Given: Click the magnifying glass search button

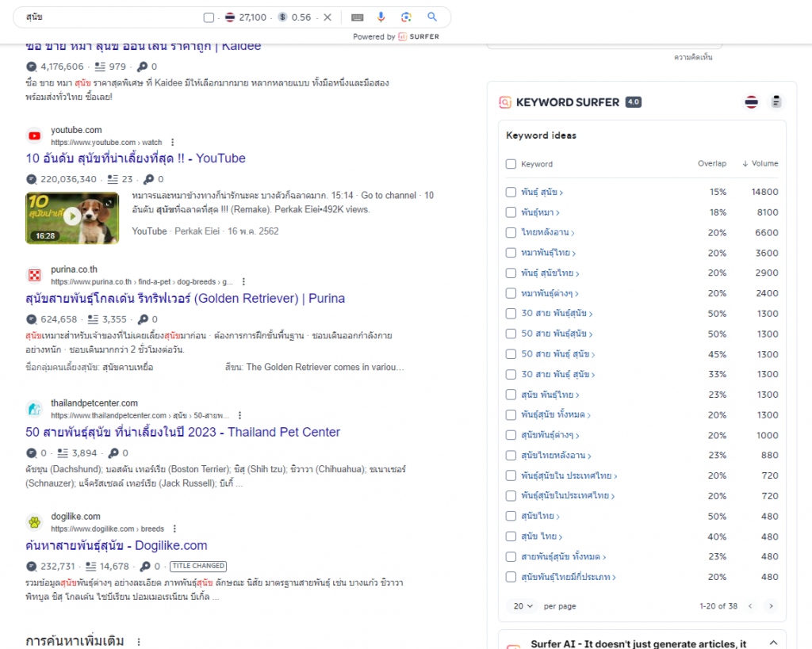Looking at the screenshot, I should (432, 17).
